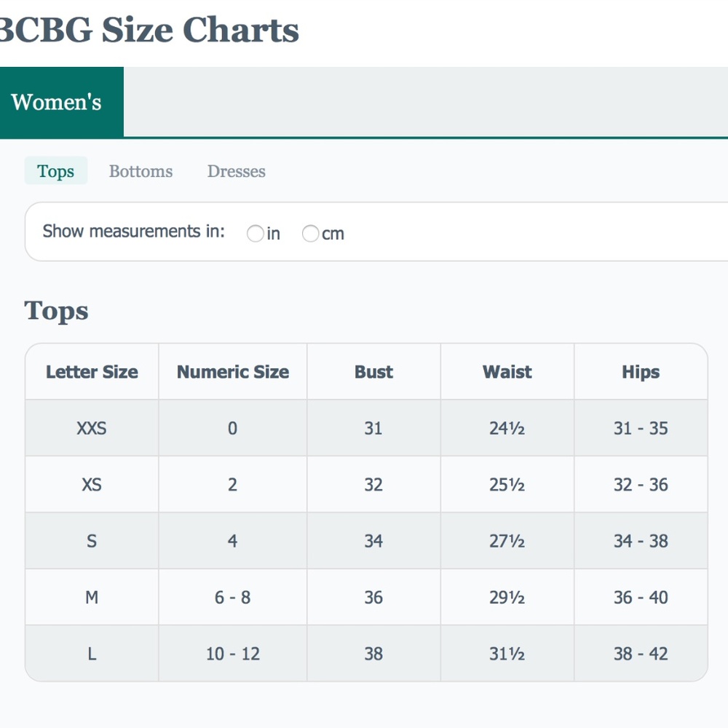Click bust value 31 in XXS row
728x728 pixels.
[x=373, y=428]
